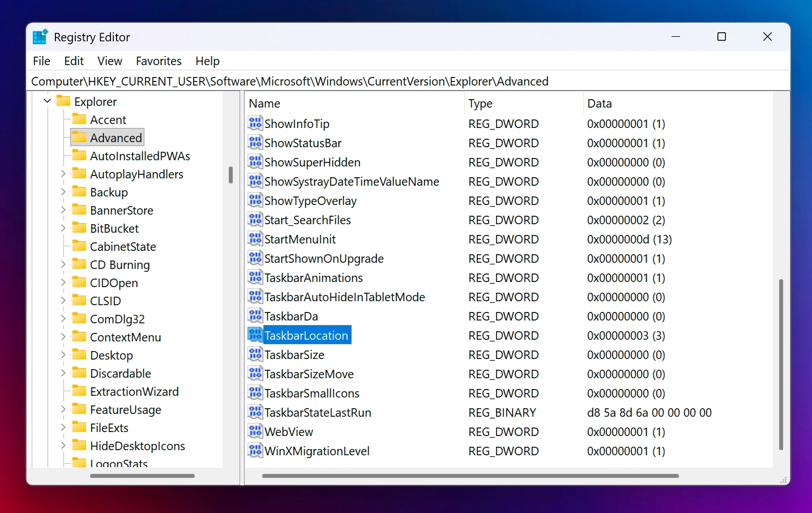Expand the BitBucket key
The width and height of the screenshot is (812, 513).
pos(63,228)
